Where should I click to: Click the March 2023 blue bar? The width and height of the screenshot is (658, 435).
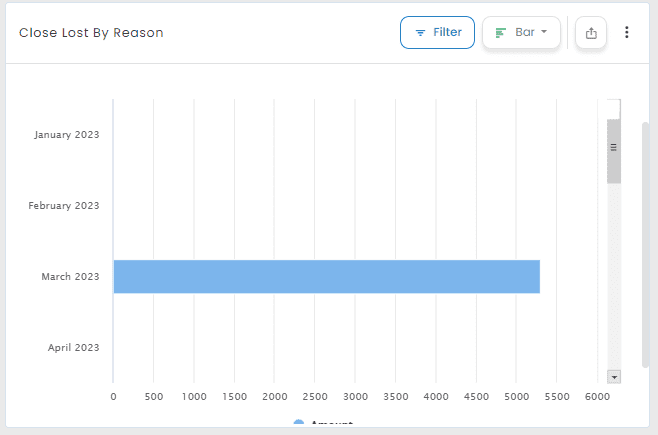pyautogui.click(x=326, y=276)
